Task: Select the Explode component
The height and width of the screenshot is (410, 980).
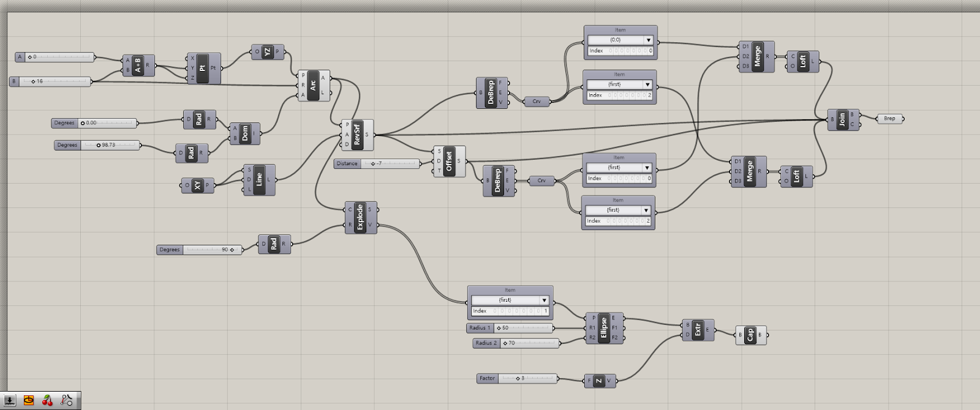Action: tap(361, 217)
